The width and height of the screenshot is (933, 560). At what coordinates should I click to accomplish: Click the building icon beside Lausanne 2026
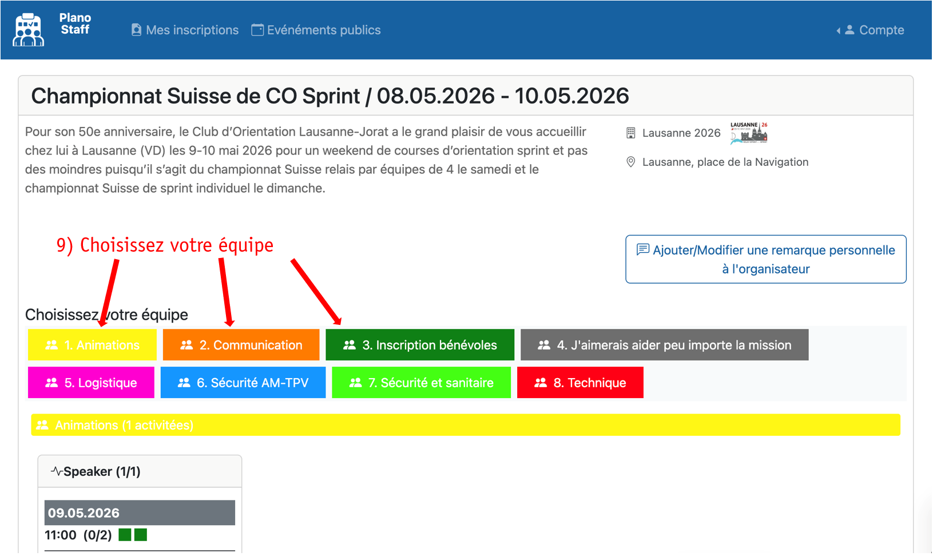coord(630,133)
